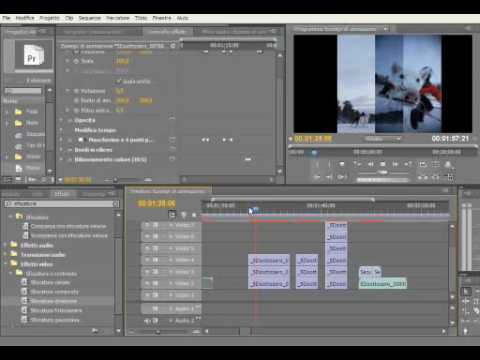Open the Clip menu

(69, 18)
